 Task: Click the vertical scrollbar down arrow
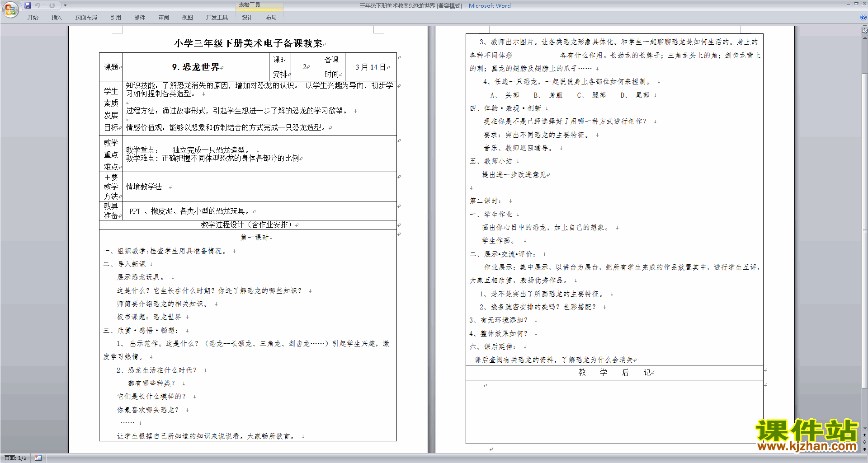(x=865, y=428)
